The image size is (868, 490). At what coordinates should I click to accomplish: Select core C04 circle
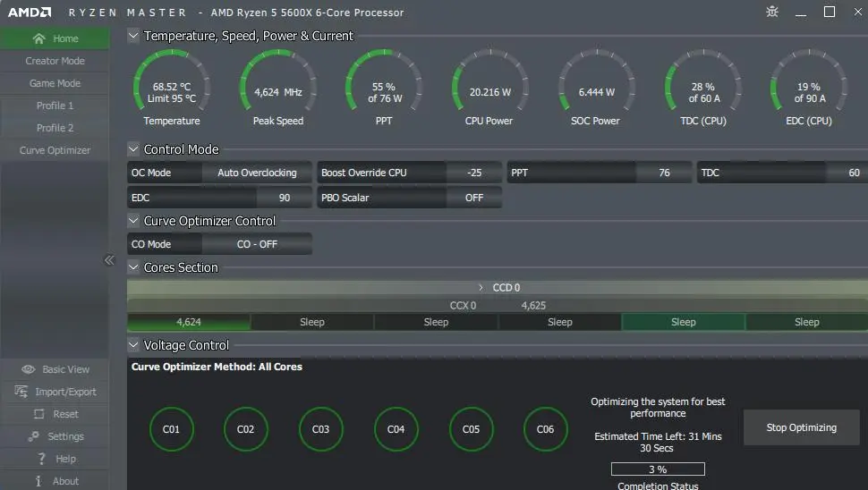pyautogui.click(x=396, y=429)
